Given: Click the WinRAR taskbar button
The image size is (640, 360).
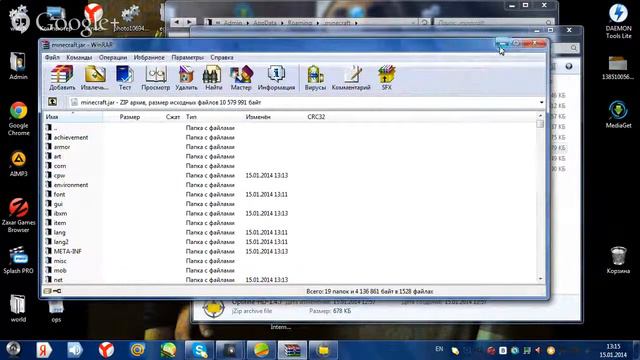Looking at the screenshot, I should point(292,350).
